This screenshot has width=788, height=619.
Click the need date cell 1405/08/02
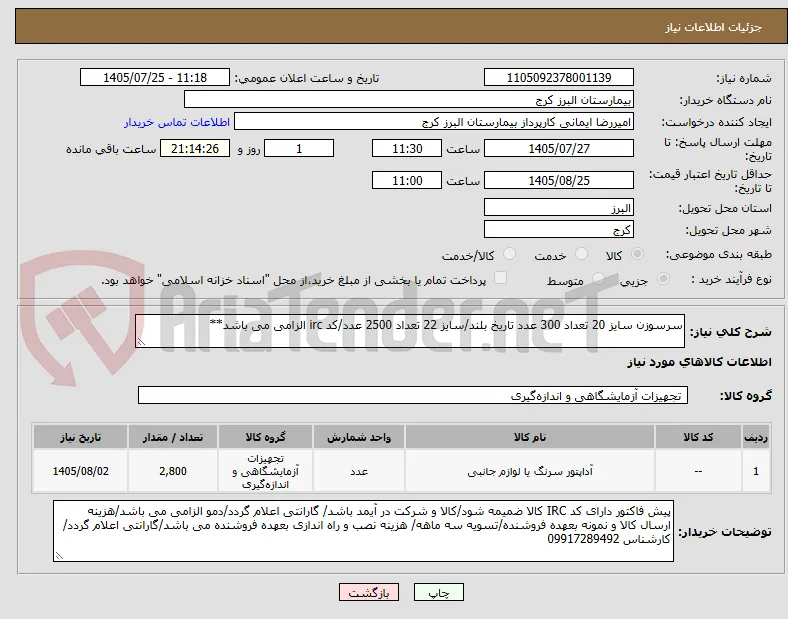[80, 471]
